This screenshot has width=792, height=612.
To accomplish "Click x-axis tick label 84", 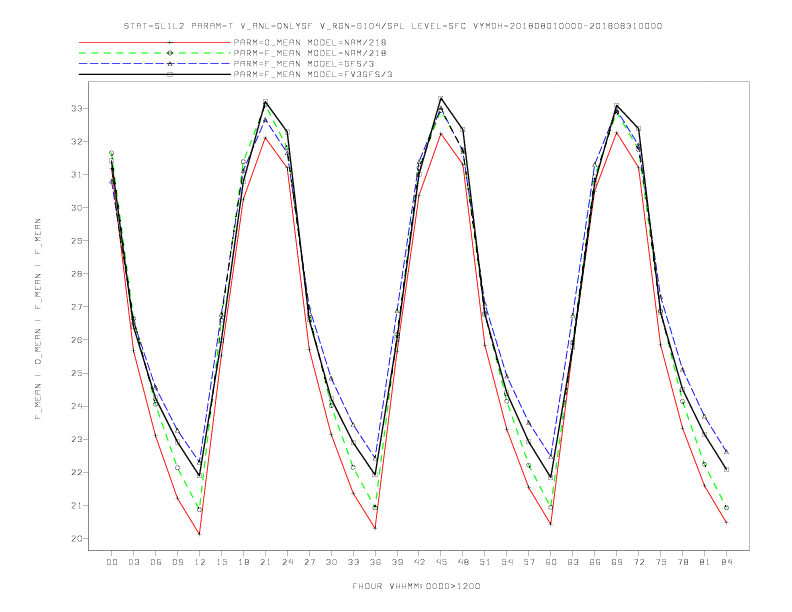I will point(727,562).
